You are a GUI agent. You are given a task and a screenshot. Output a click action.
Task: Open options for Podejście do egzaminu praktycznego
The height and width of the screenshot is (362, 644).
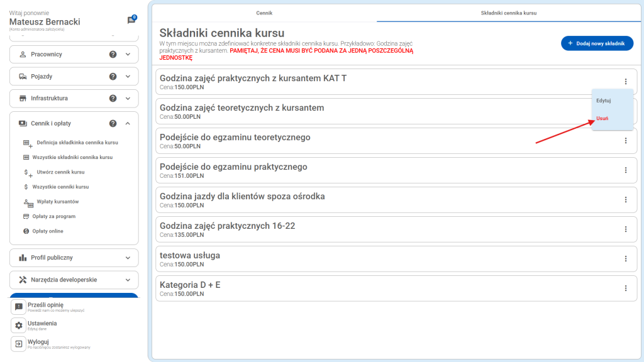click(x=625, y=170)
